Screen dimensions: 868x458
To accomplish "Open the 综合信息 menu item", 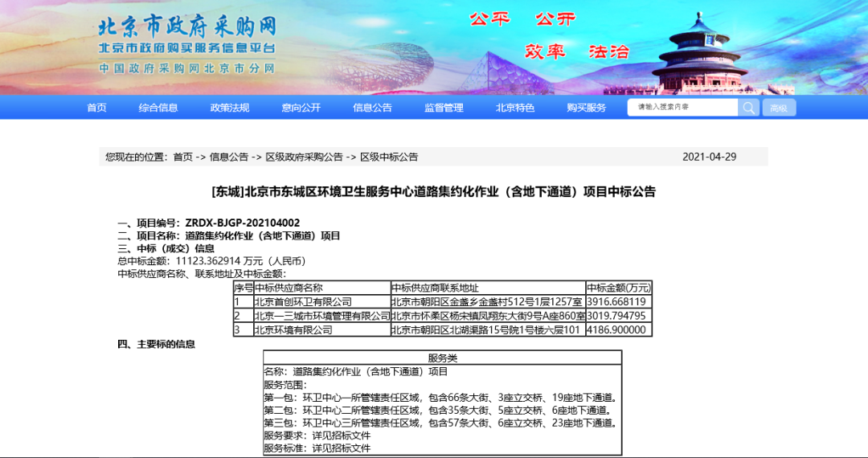I will pos(158,108).
